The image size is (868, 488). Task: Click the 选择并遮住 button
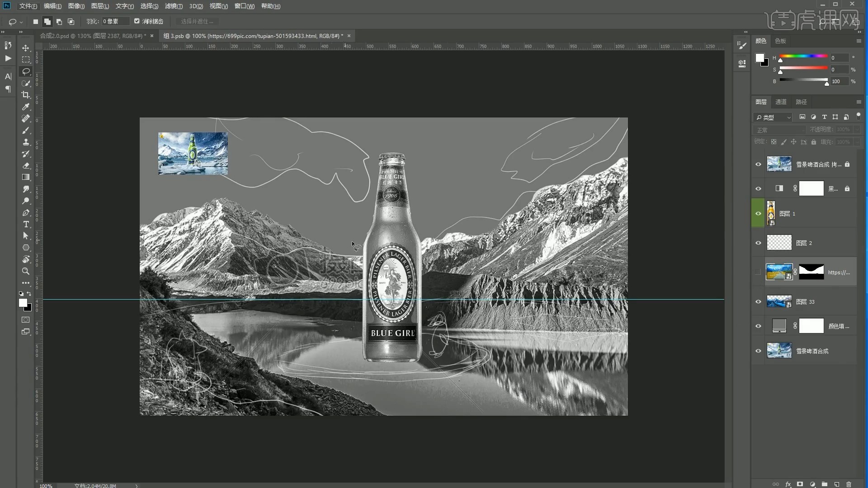point(197,21)
